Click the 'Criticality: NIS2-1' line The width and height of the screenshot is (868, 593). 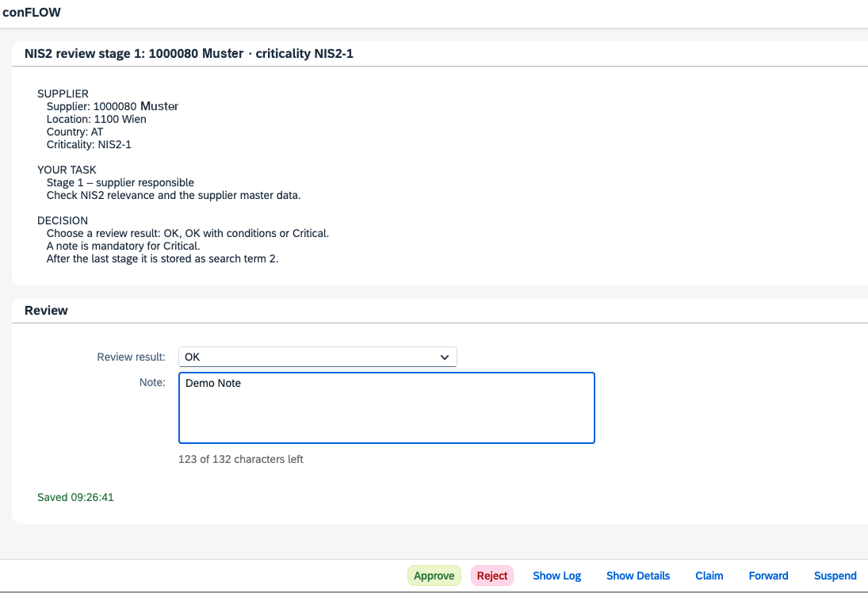tap(89, 144)
